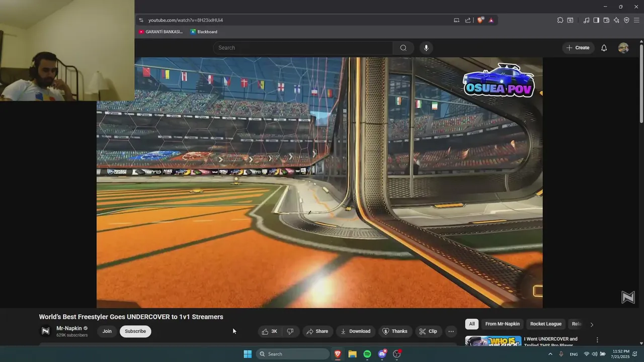Click the browser address bar URL
The height and width of the screenshot is (362, 644).
(x=186, y=20)
